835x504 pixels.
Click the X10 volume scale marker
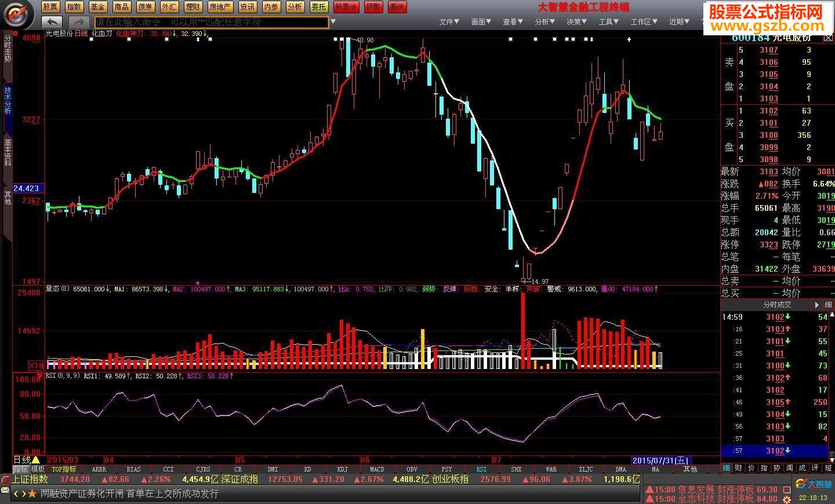coord(36,366)
